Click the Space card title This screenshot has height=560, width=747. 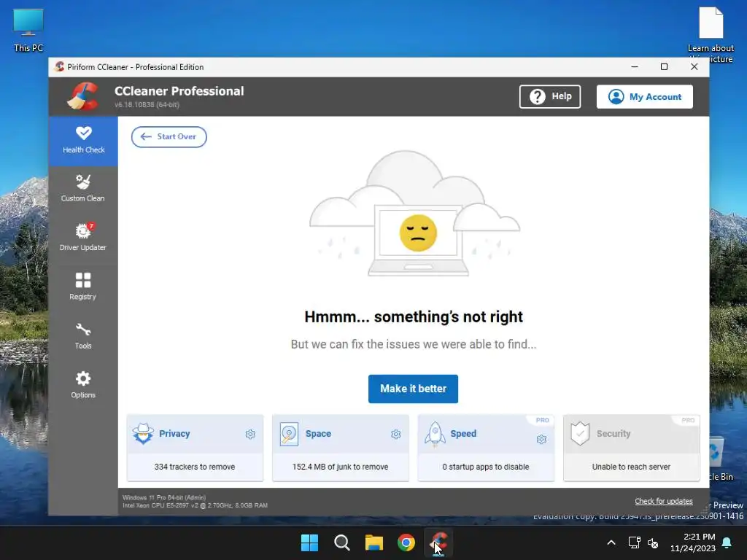318,433
